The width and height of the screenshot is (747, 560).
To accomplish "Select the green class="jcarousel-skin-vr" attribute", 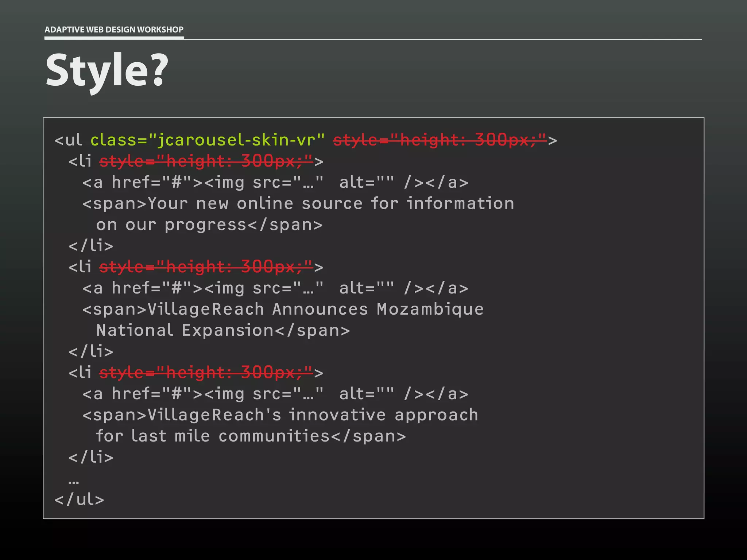I will point(207,140).
